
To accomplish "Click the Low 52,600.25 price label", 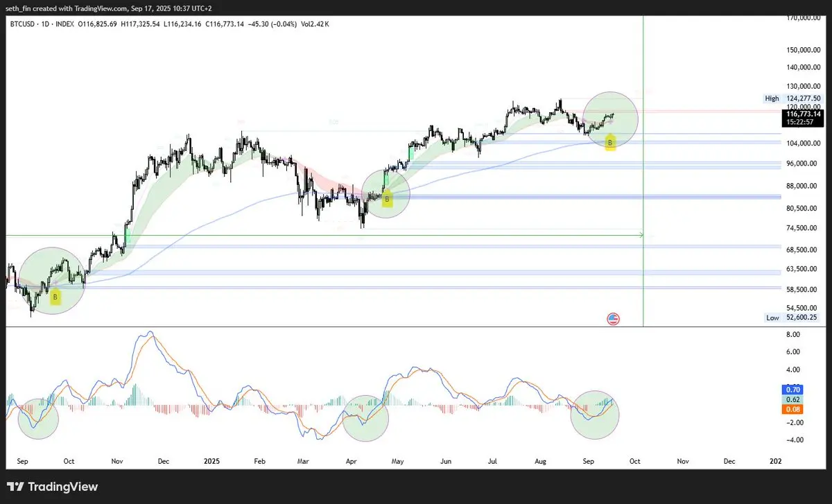I will pos(792,318).
